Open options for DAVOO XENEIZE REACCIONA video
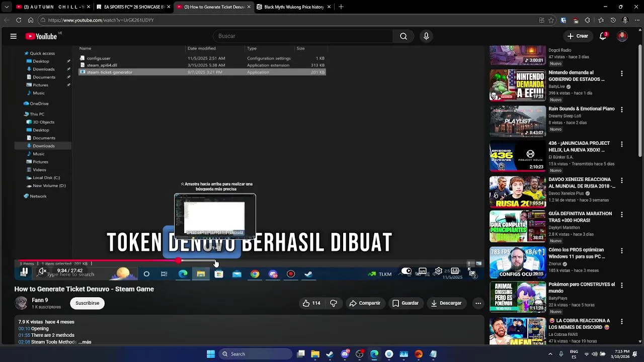This screenshot has width=644, height=362. [x=622, y=180]
